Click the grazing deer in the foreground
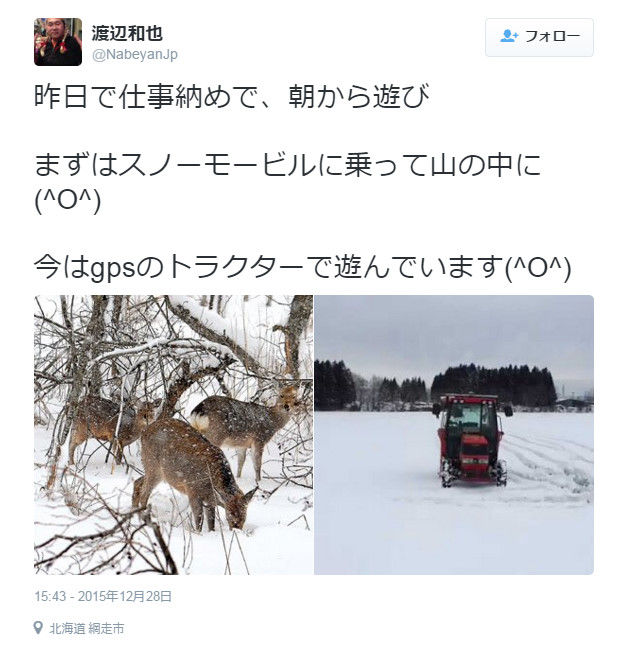629x645 pixels. 193,473
